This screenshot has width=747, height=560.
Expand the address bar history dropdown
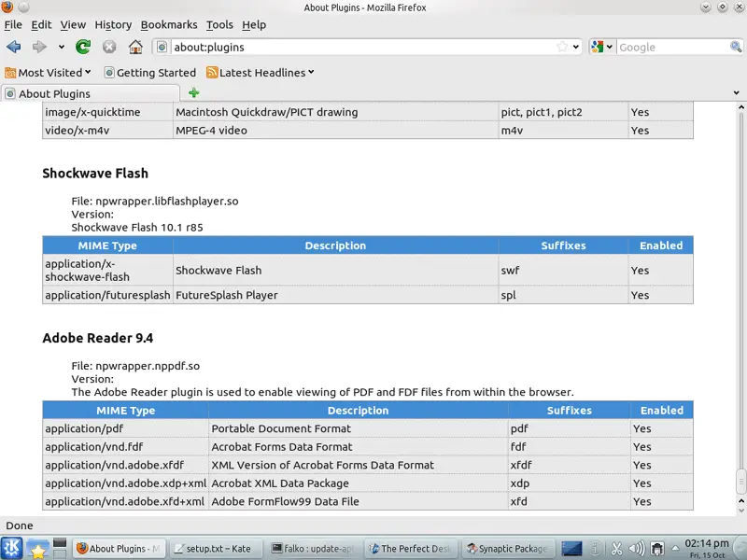click(576, 47)
